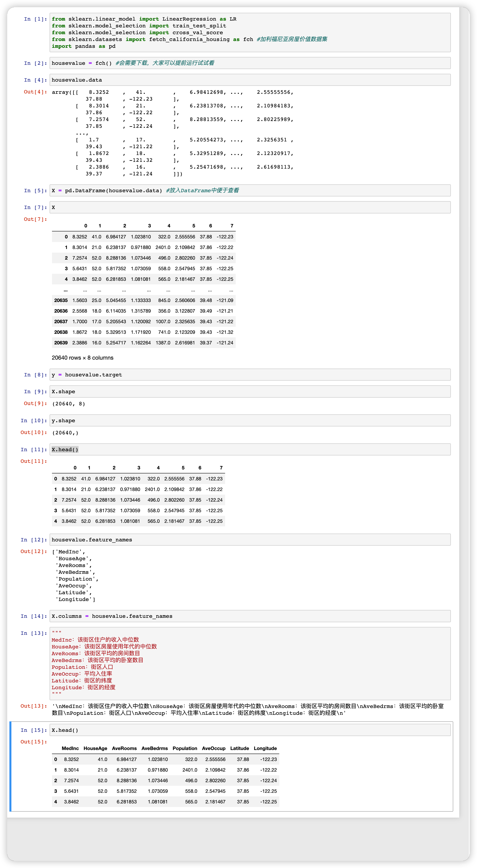
Task: Click value 3.122807 in row 20636
Action: tap(185, 311)
